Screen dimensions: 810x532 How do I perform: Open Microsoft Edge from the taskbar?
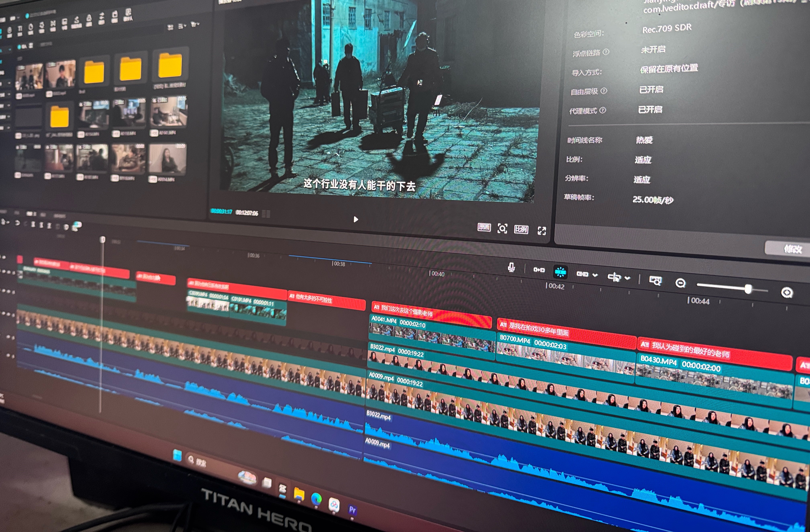[x=317, y=499]
